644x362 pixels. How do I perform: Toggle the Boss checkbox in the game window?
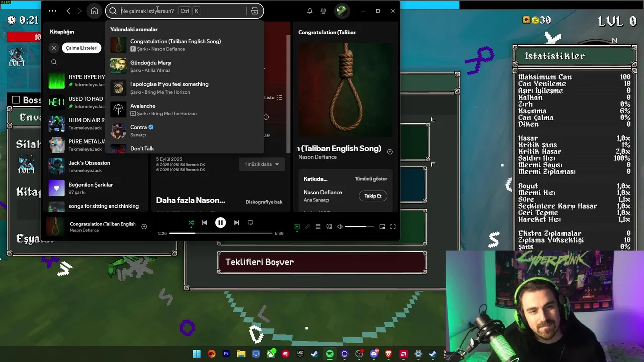point(16,100)
